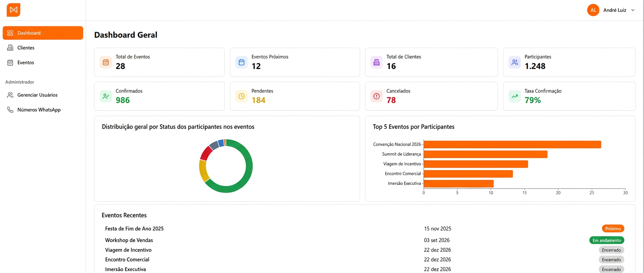Click the Taxa Confirmação trend icon
644x273 pixels.
tap(515, 96)
